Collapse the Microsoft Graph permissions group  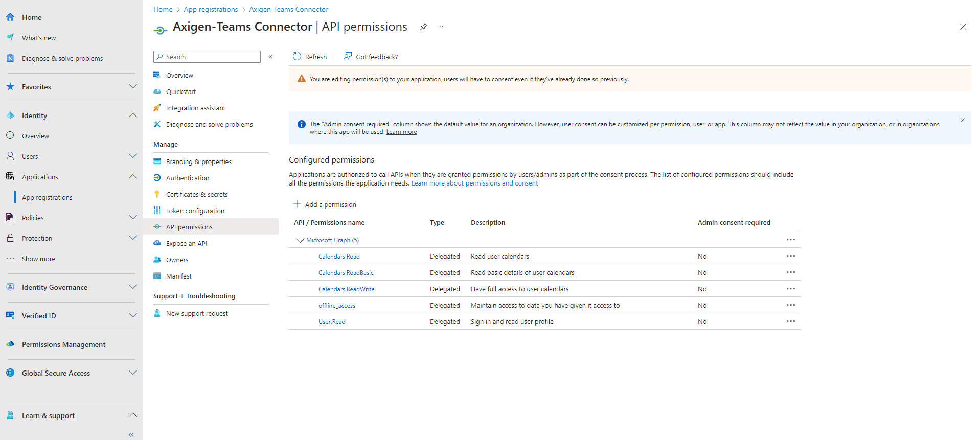tap(300, 240)
